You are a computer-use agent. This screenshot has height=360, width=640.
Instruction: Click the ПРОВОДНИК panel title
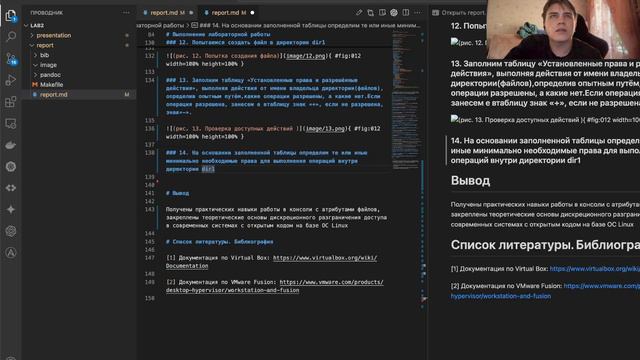point(47,13)
